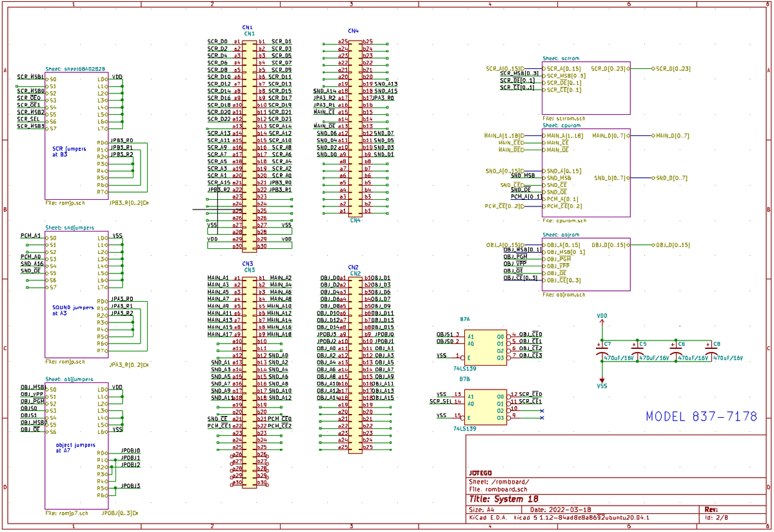Open the scrrom hierarchical sheet block
The image size is (774, 532).
[586, 88]
